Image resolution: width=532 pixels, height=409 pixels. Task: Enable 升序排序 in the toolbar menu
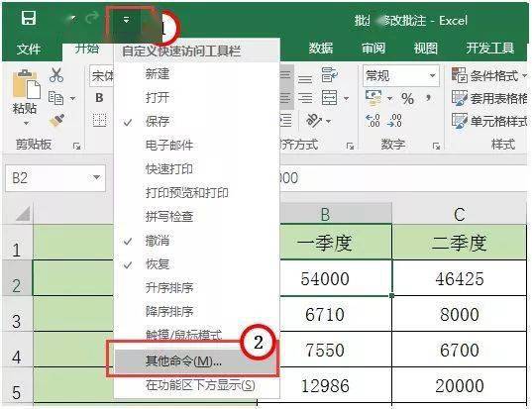197,287
